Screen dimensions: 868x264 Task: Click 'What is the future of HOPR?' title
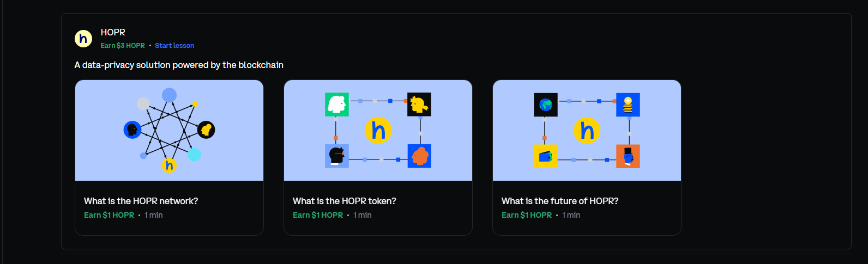point(560,201)
